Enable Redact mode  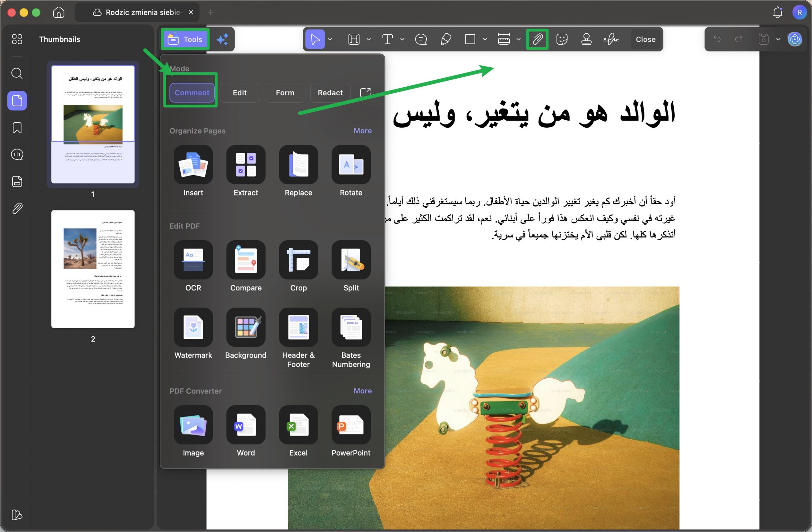pyautogui.click(x=330, y=93)
